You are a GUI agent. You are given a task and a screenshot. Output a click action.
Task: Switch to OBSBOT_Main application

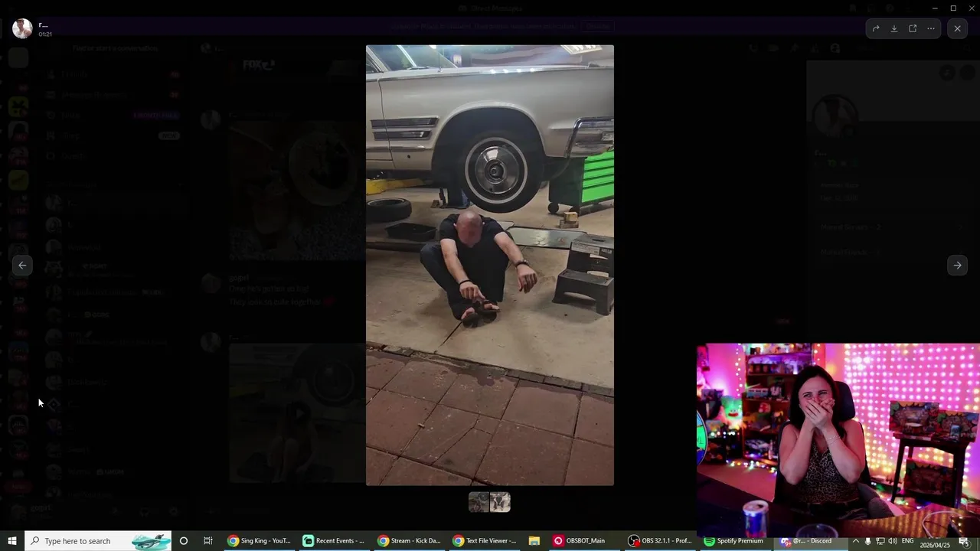point(584,541)
